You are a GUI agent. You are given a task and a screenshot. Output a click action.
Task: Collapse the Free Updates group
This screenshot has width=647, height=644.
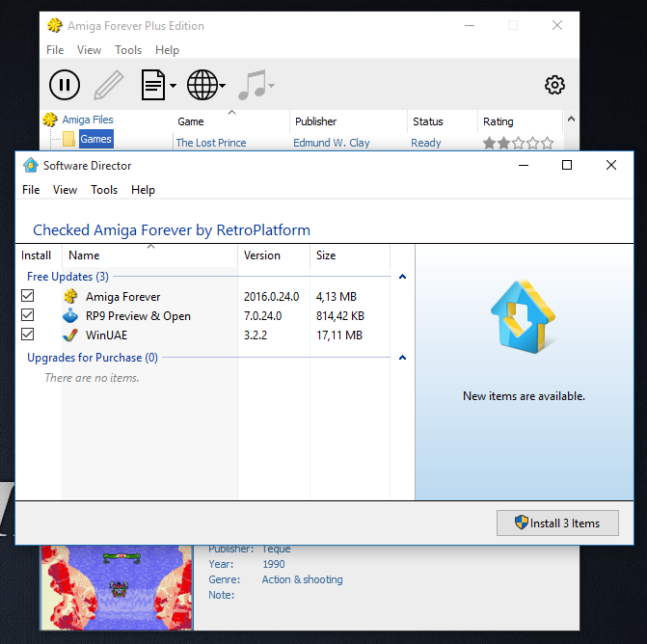402,277
